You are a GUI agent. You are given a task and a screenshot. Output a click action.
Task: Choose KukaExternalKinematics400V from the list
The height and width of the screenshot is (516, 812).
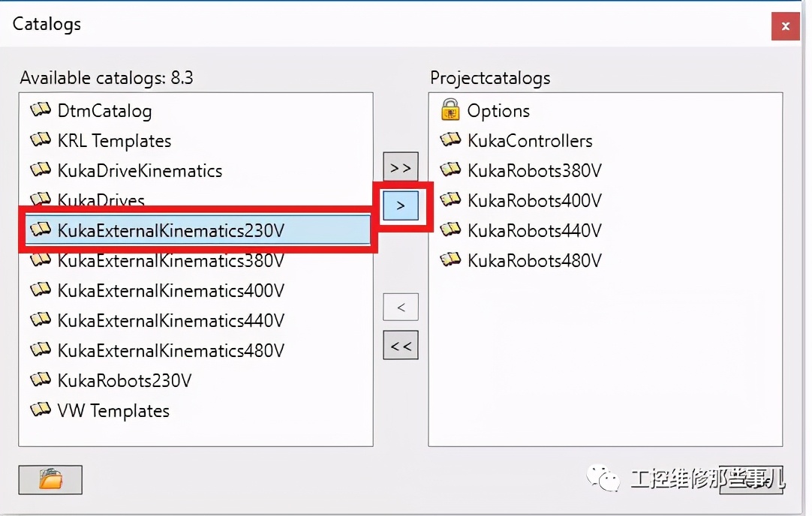tap(170, 290)
